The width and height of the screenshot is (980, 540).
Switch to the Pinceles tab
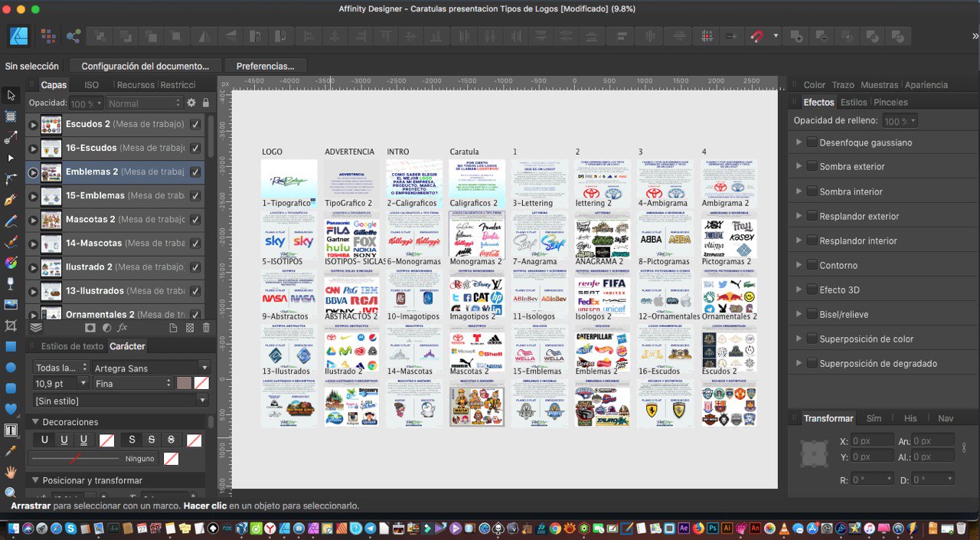tap(890, 102)
